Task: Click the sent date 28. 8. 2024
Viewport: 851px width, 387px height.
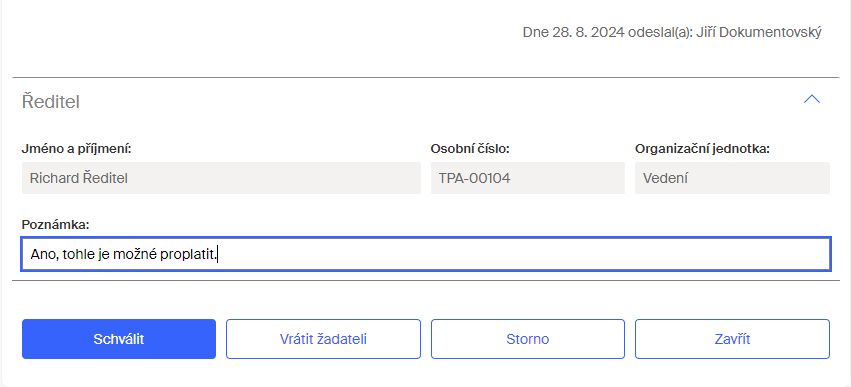Action: coord(589,33)
